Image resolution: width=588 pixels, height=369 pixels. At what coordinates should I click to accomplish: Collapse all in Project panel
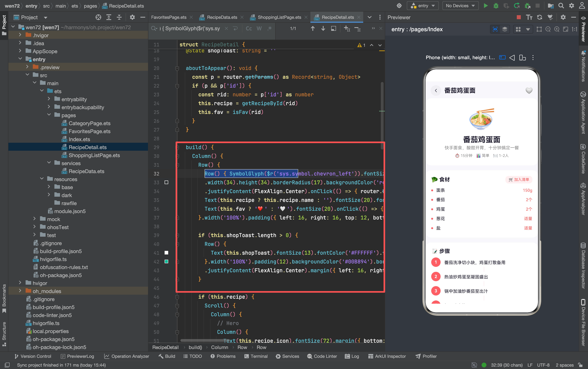coord(119,17)
